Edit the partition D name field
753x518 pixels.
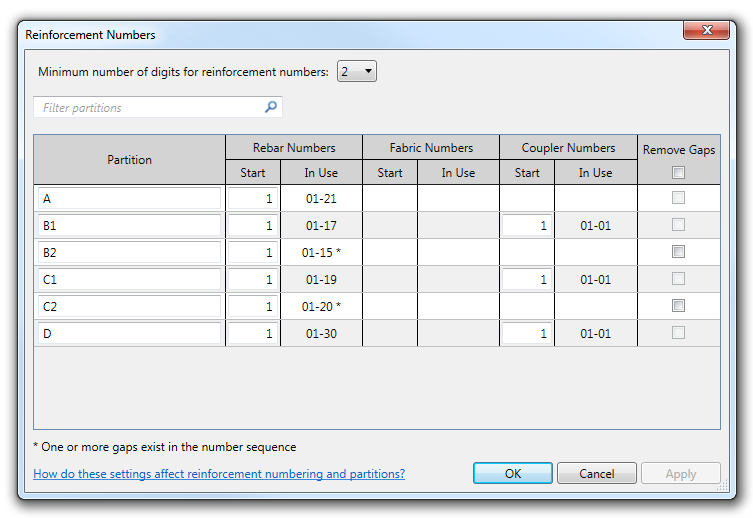click(x=129, y=333)
